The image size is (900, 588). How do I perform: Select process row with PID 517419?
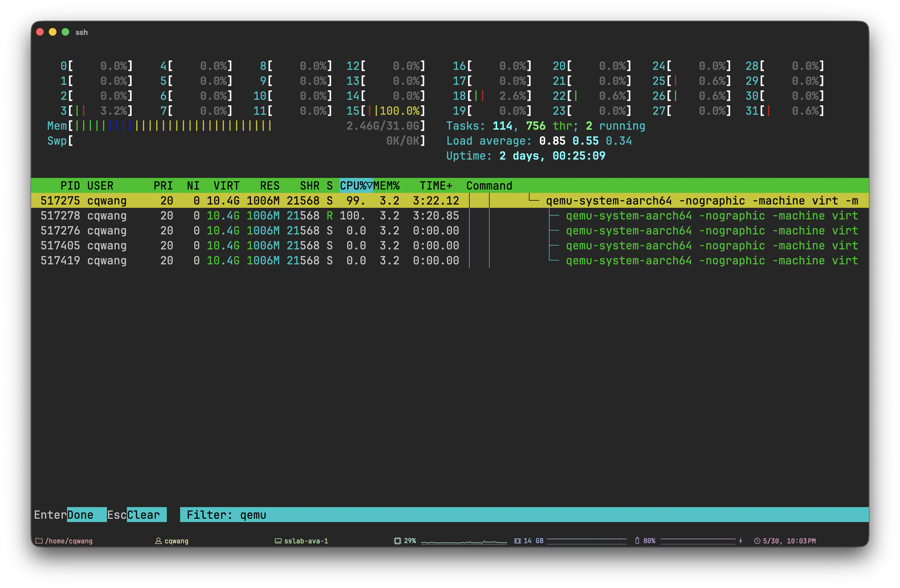point(450,260)
